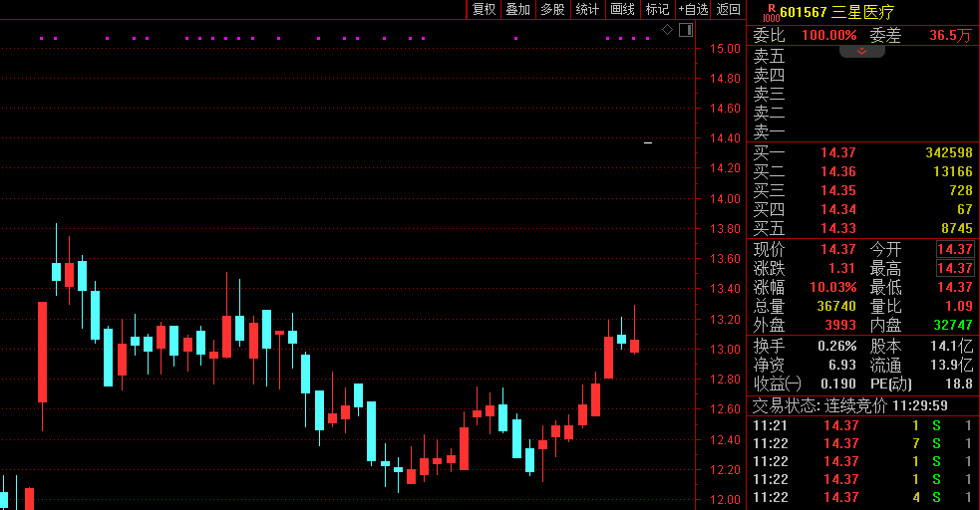Click the 12.00 price axis label
Screen dimensions: 980x510
pos(725,499)
